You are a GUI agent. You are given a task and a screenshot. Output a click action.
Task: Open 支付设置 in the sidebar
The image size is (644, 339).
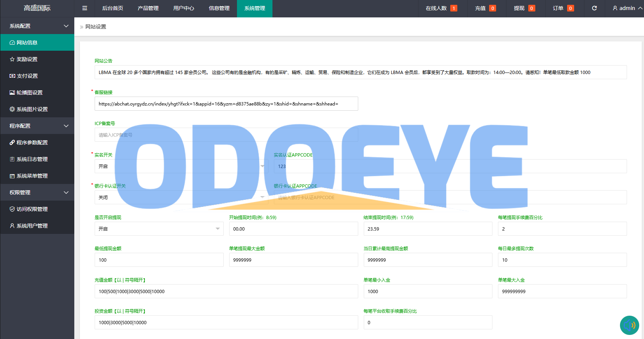click(x=27, y=76)
